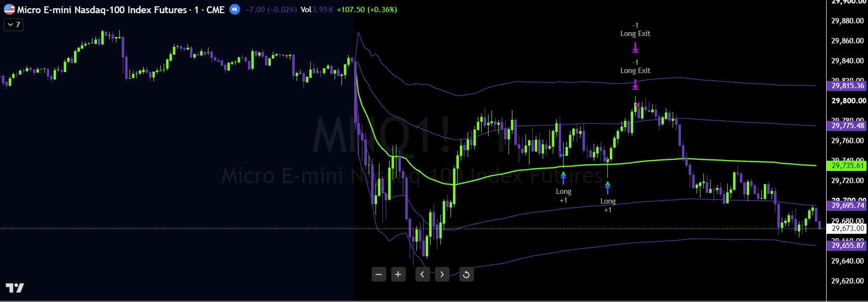This screenshot has height=302, width=868.
Task: Click the current price 29,673.00 label
Action: tap(847, 228)
